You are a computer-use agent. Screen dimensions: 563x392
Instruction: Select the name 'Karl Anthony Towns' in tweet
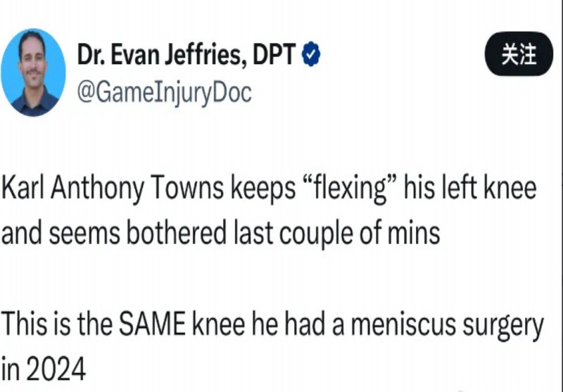pos(113,189)
